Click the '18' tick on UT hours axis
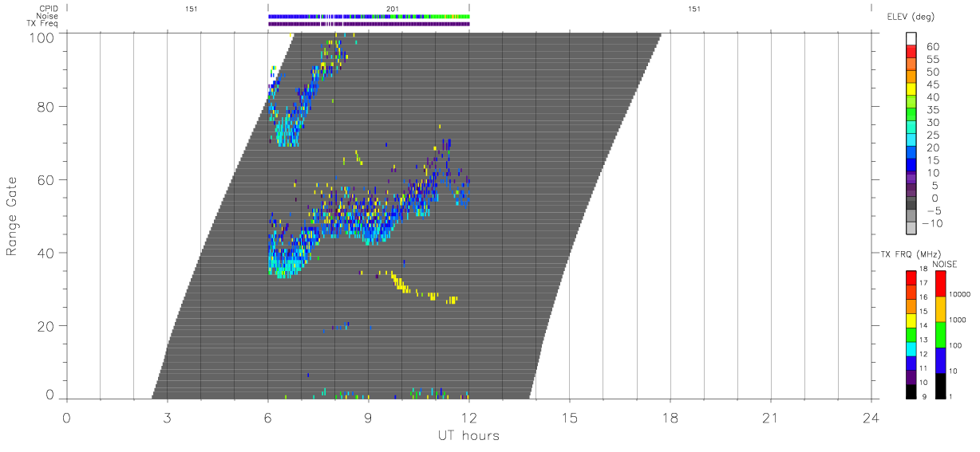 coord(670,418)
